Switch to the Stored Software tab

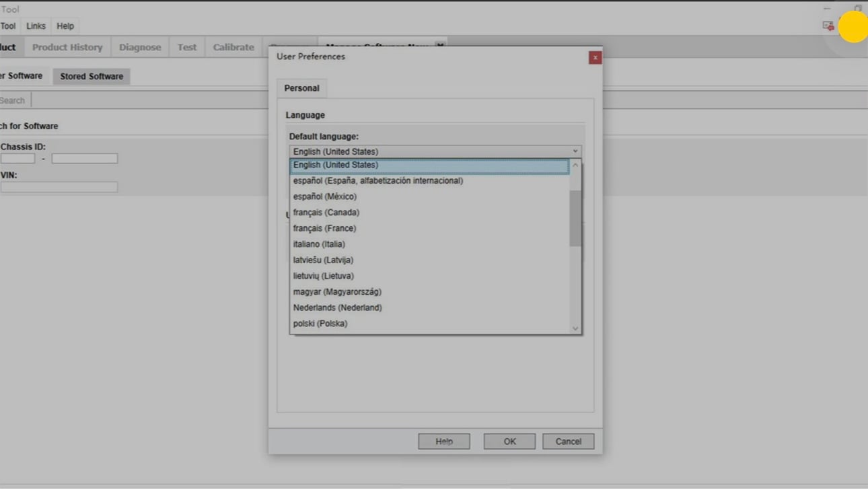pos(92,76)
